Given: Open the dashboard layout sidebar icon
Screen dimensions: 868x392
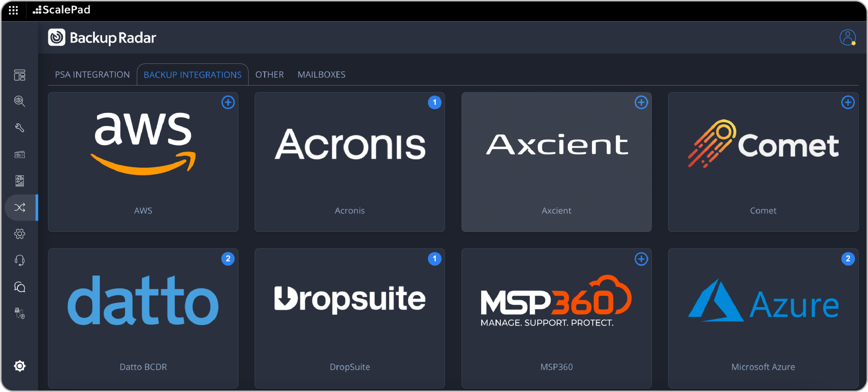Looking at the screenshot, I should tap(20, 75).
